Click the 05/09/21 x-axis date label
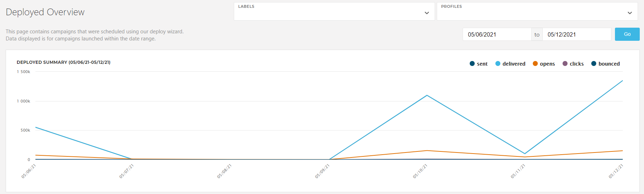 tap(322, 171)
